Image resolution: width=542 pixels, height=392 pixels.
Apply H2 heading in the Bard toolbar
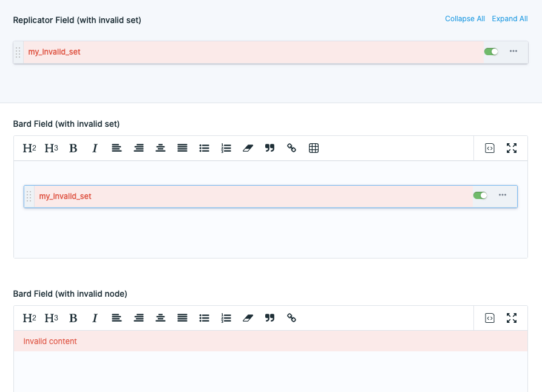coord(29,148)
